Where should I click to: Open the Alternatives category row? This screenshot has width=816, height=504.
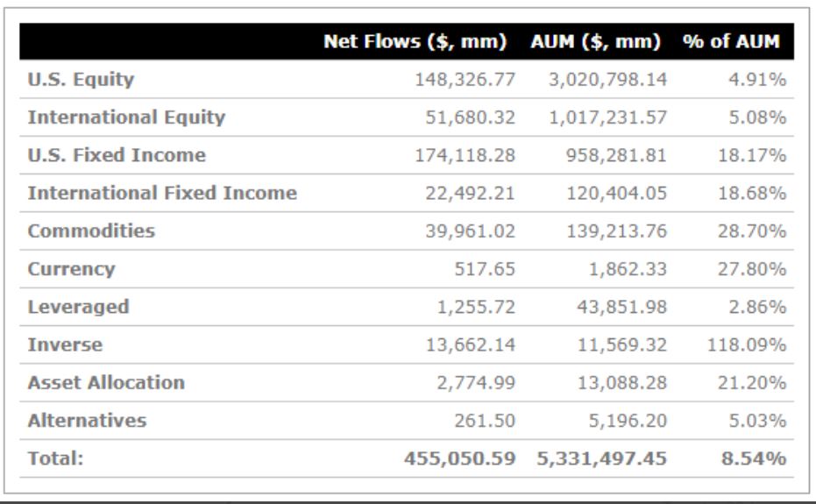[x=84, y=421]
